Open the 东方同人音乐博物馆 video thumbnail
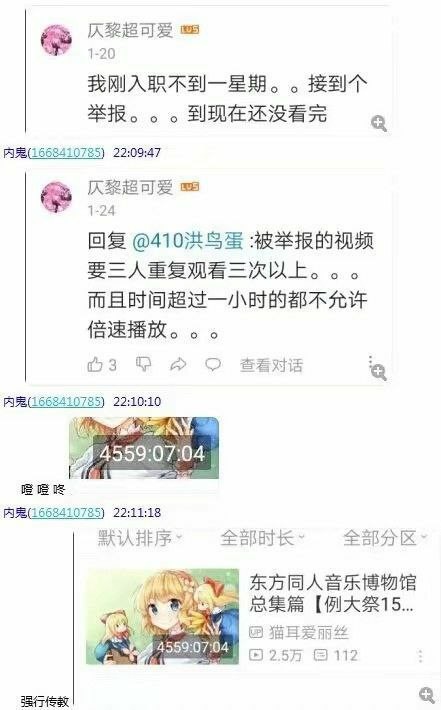Image resolution: width=441 pixels, height=710 pixels. pyautogui.click(x=163, y=617)
